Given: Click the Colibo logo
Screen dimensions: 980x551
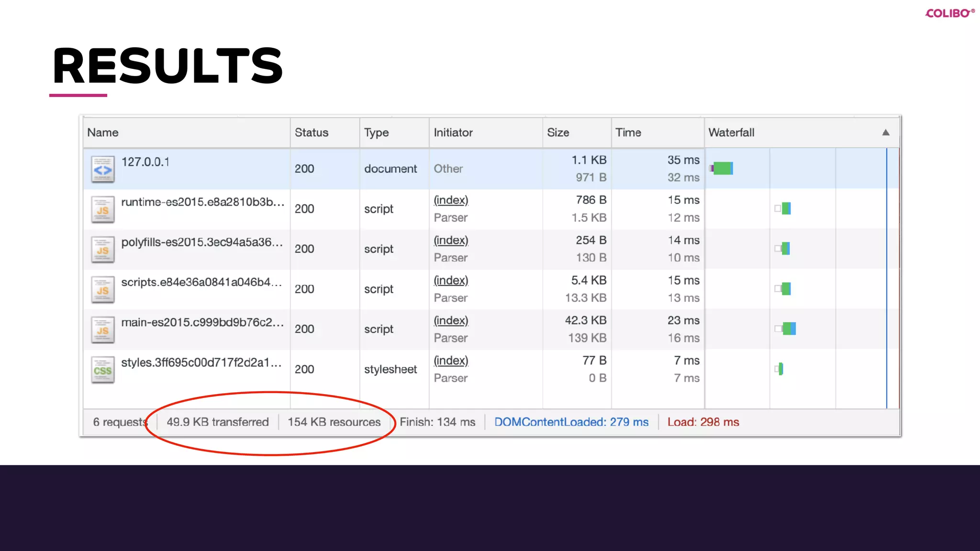Looking at the screenshot, I should click(949, 13).
